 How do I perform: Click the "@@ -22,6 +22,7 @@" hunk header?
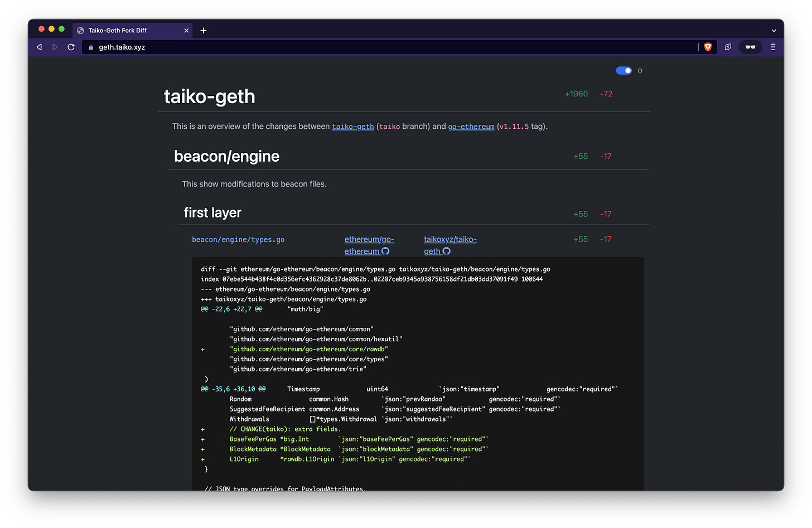click(231, 309)
